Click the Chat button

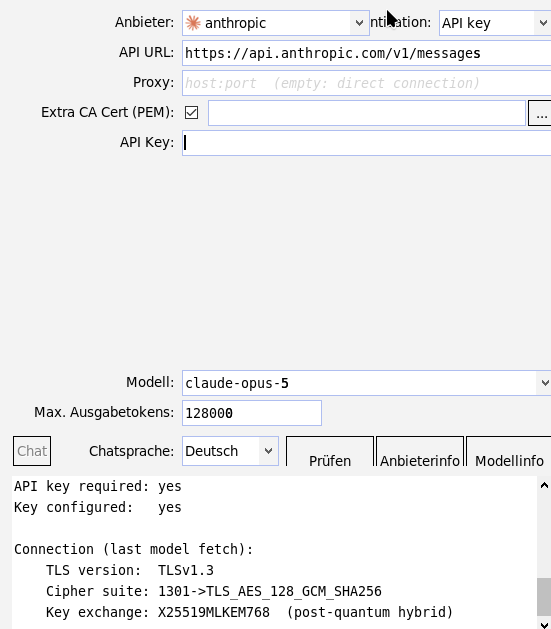point(32,451)
